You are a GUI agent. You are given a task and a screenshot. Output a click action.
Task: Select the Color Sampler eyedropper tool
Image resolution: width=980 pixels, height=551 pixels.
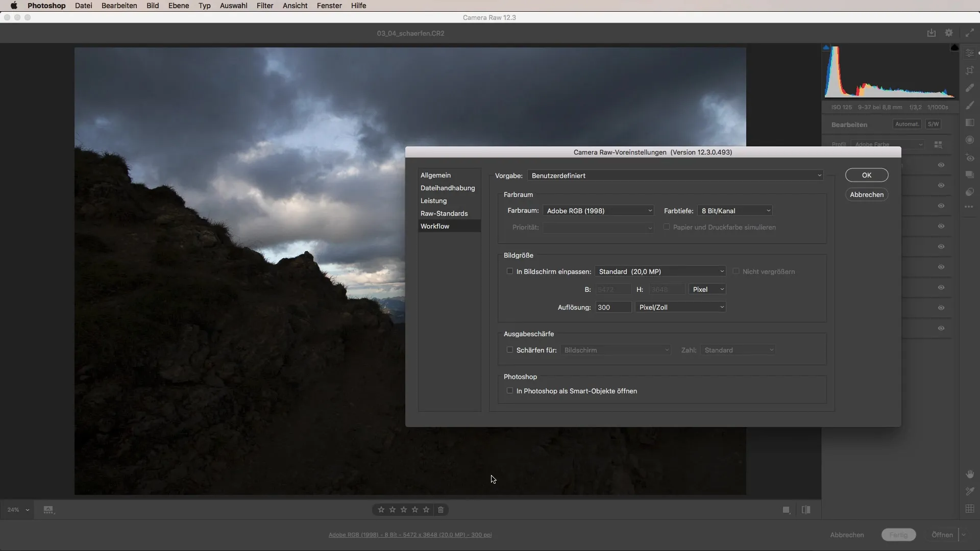click(970, 491)
